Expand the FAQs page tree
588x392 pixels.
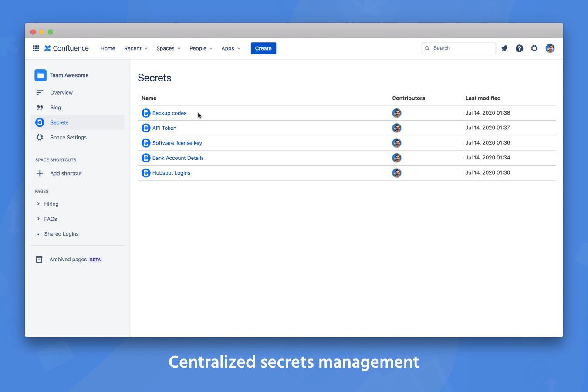tap(38, 219)
